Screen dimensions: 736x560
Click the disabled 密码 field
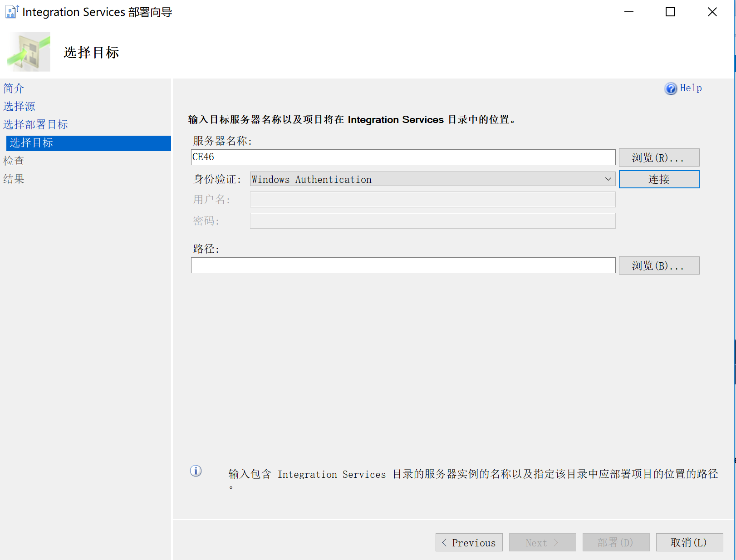tap(432, 221)
